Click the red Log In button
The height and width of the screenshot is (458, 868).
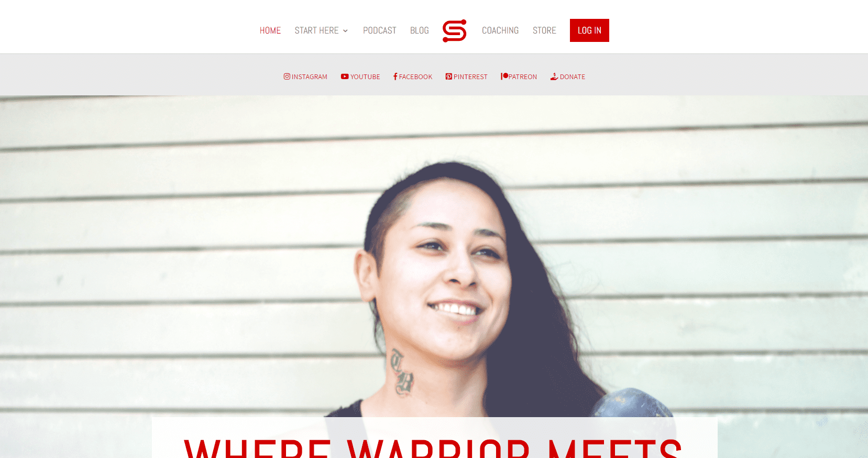click(x=589, y=30)
